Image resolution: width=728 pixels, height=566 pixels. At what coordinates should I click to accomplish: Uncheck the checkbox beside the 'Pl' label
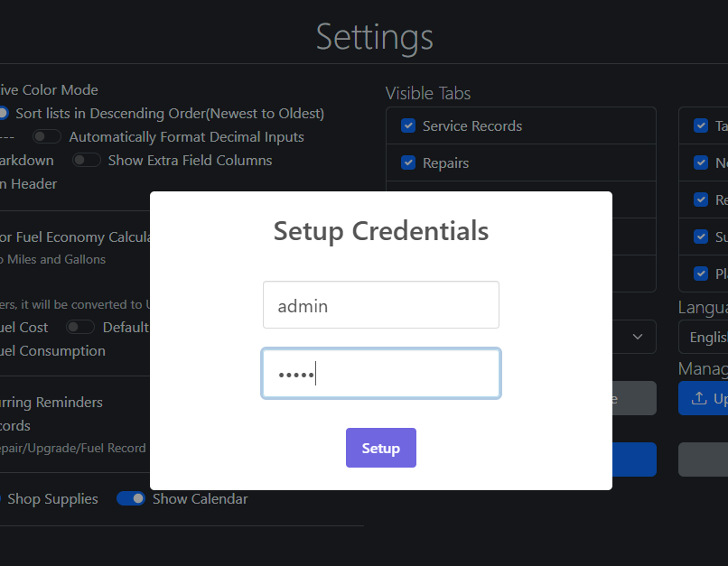pos(701,274)
